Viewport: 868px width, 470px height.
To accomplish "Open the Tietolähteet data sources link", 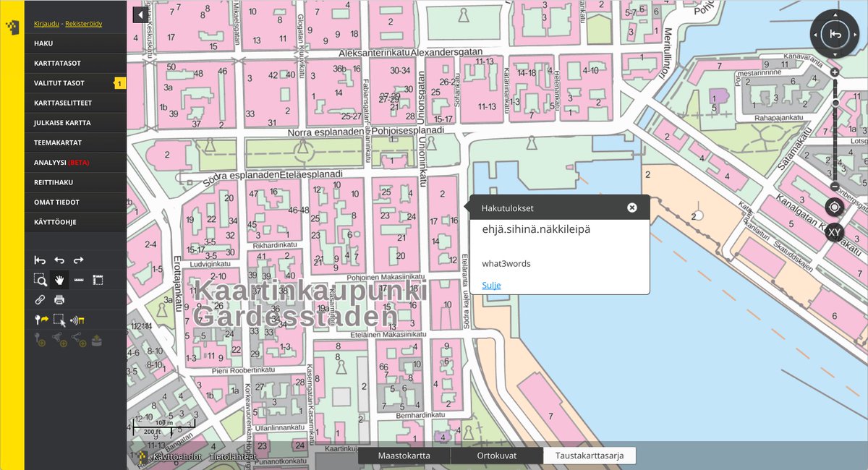I will coord(233,457).
